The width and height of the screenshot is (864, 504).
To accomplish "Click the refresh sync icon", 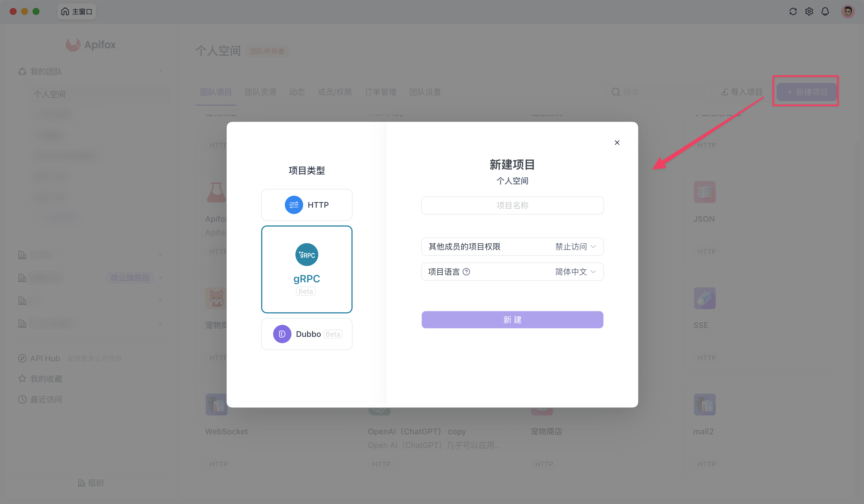I will [x=793, y=12].
